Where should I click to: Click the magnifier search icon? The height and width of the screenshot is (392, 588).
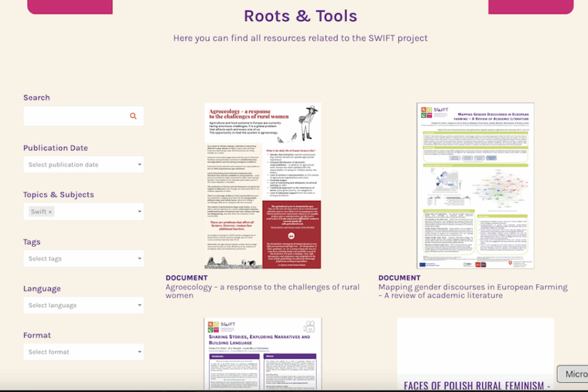click(x=133, y=116)
